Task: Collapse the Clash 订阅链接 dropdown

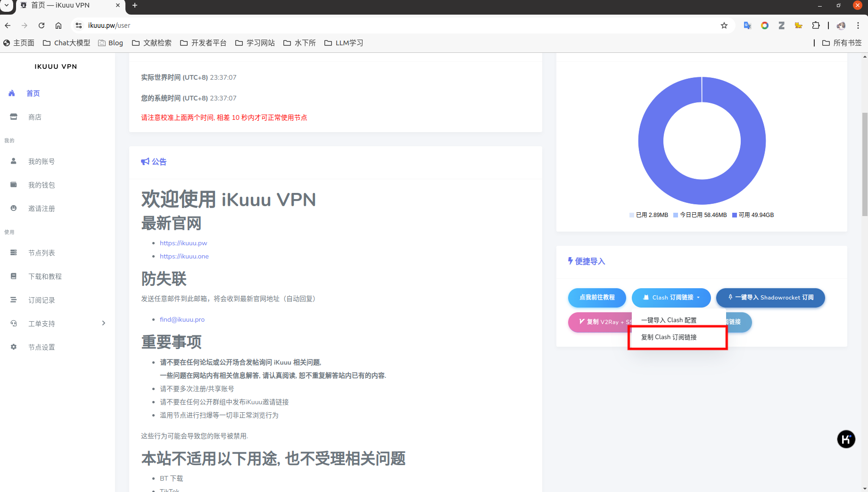Action: point(671,298)
